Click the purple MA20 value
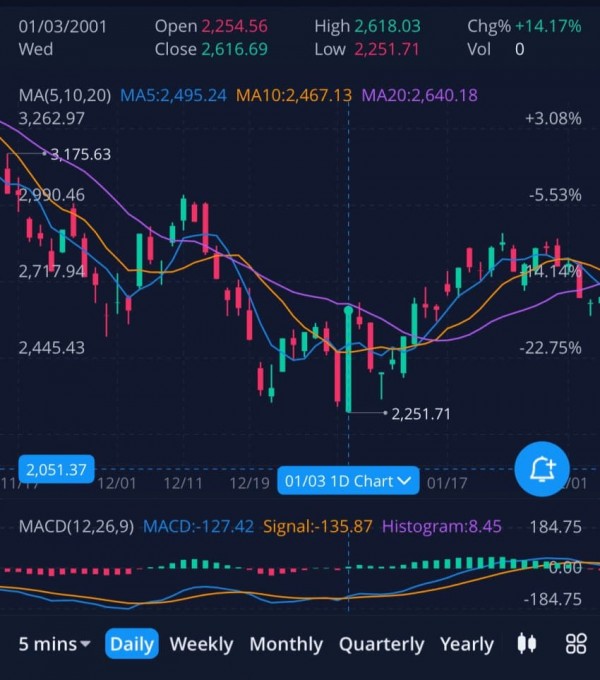Screen dimensions: 600x680 [420, 95]
